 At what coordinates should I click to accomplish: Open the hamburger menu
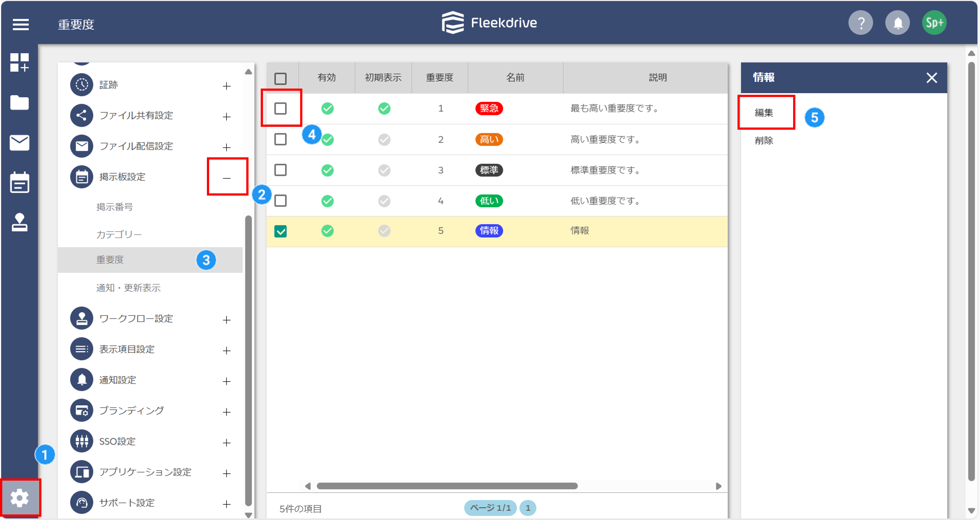[x=20, y=24]
